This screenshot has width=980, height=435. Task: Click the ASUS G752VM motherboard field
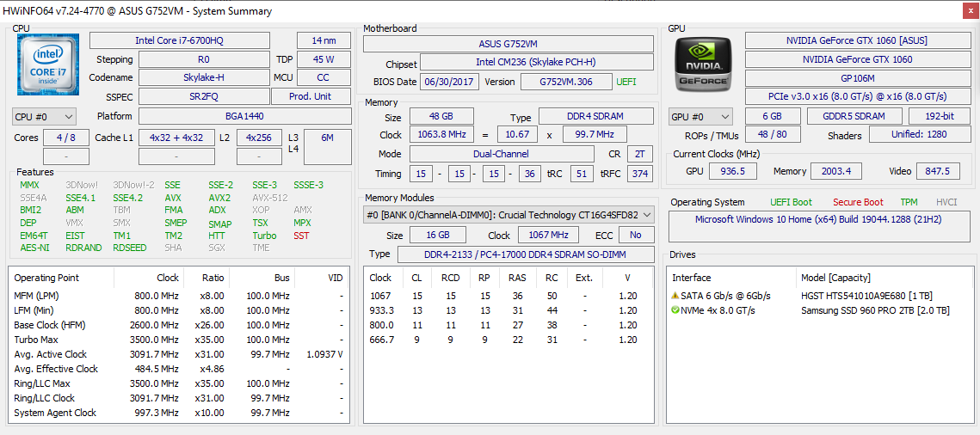508,44
